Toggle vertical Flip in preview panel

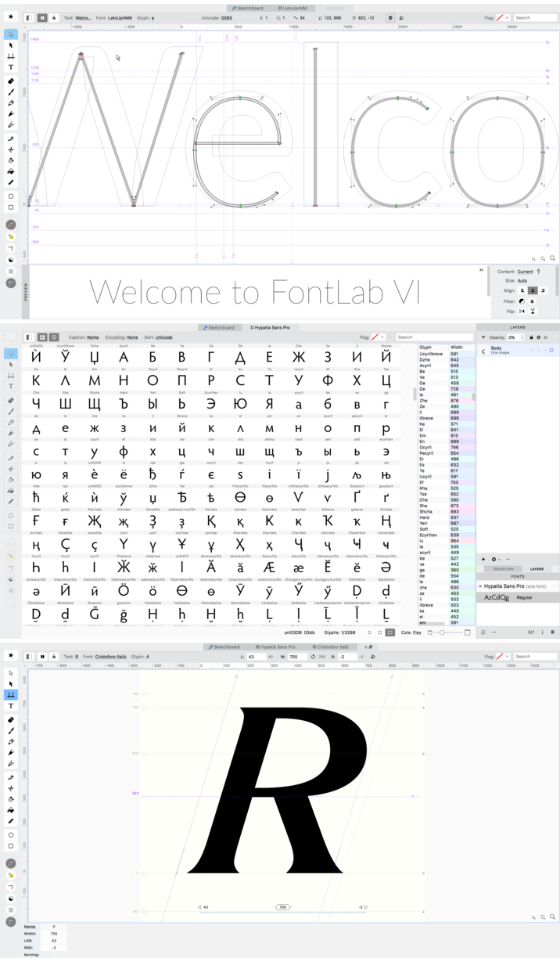[533, 311]
